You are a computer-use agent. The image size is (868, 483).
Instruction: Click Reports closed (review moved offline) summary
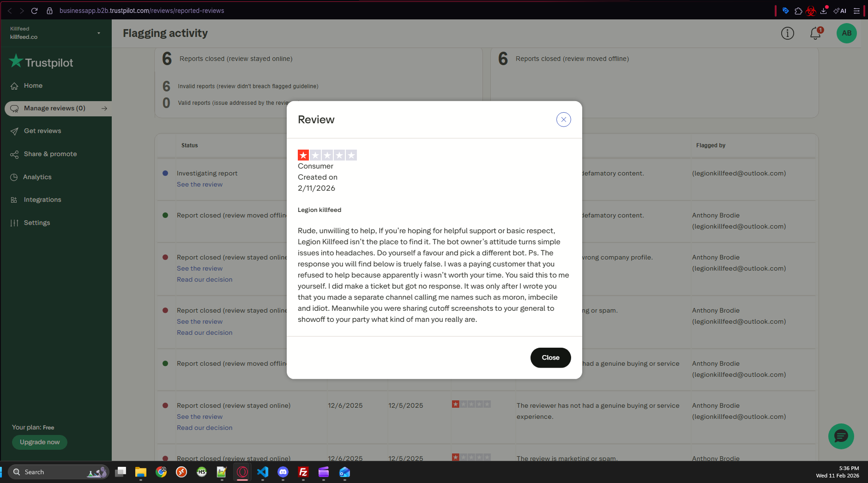(x=572, y=59)
